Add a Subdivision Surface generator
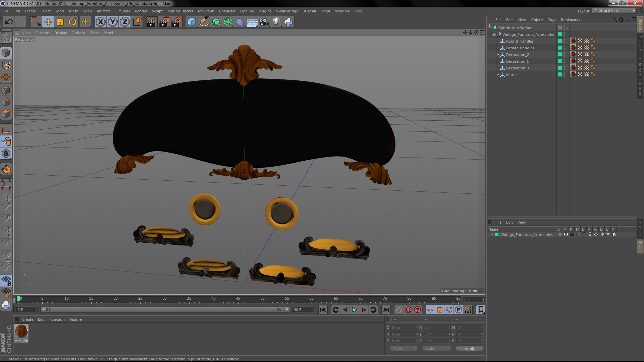Viewport: 644px width, 362px height. tap(216, 22)
